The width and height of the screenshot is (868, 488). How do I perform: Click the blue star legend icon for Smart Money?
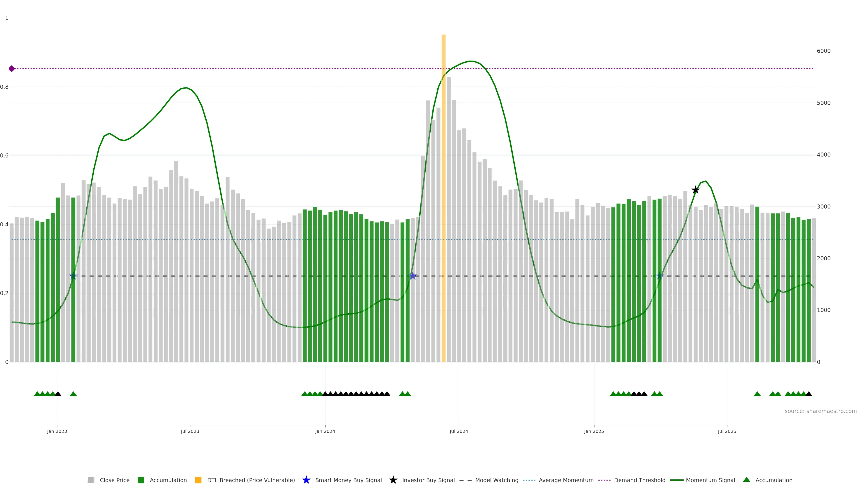(306, 480)
